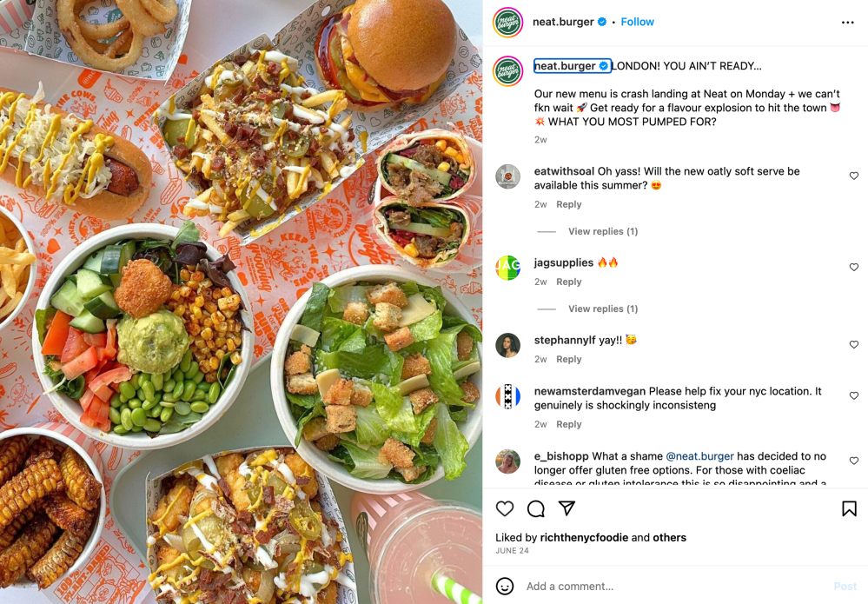Expand View replies under the eatwithsoal comment
Image resolution: width=868 pixels, height=604 pixels.
click(x=603, y=231)
